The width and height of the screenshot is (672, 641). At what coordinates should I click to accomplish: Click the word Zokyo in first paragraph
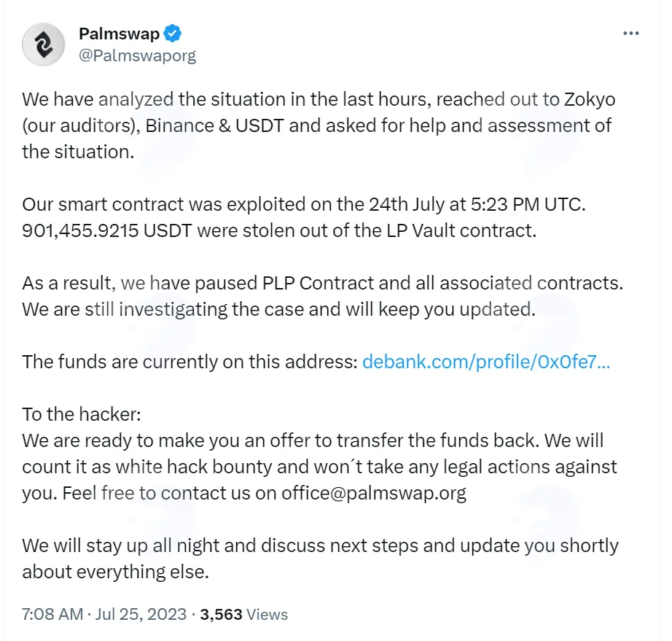(x=590, y=99)
